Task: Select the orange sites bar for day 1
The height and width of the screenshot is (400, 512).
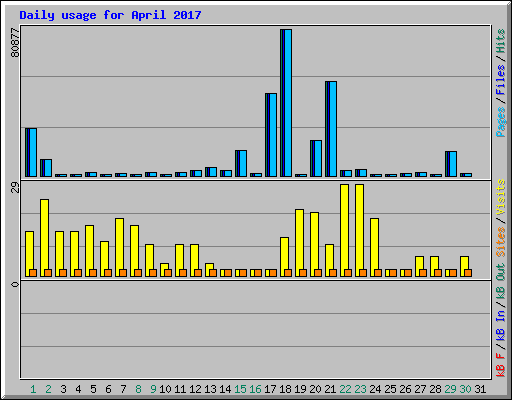Action: [33, 273]
